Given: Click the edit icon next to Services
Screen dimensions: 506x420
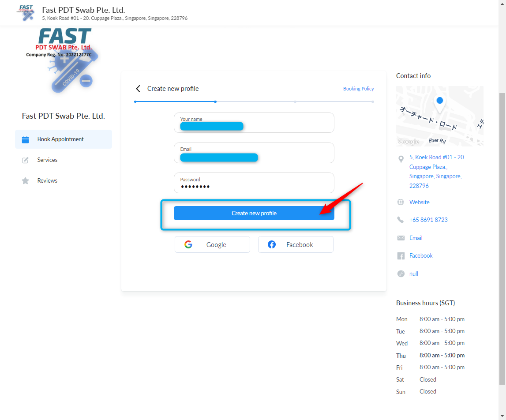Looking at the screenshot, I should click(x=26, y=160).
